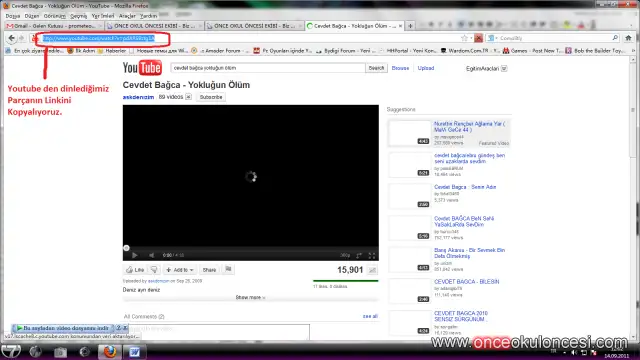Click the volume icon in system tray
640x360 pixels.
[574, 353]
